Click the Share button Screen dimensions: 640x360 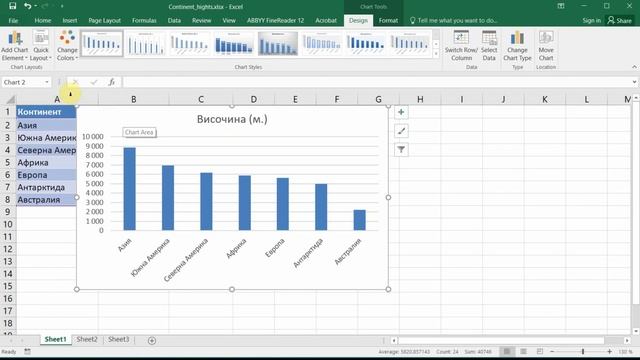pos(620,20)
